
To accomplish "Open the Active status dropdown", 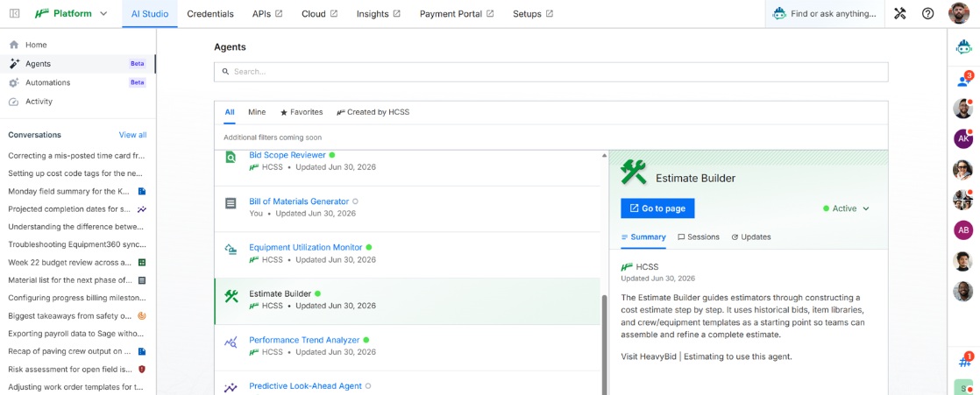I will [846, 208].
